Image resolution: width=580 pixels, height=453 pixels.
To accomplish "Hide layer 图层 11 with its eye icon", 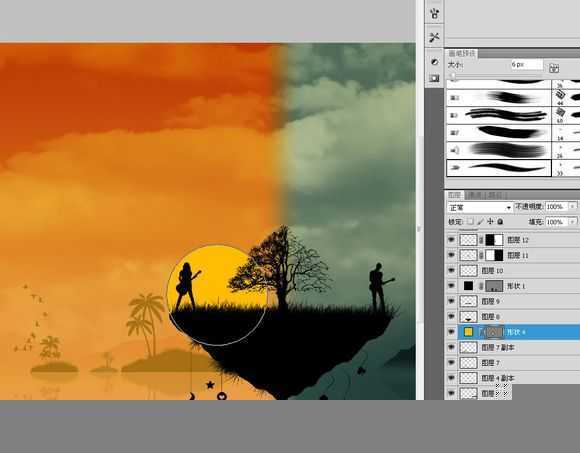I will point(451,255).
